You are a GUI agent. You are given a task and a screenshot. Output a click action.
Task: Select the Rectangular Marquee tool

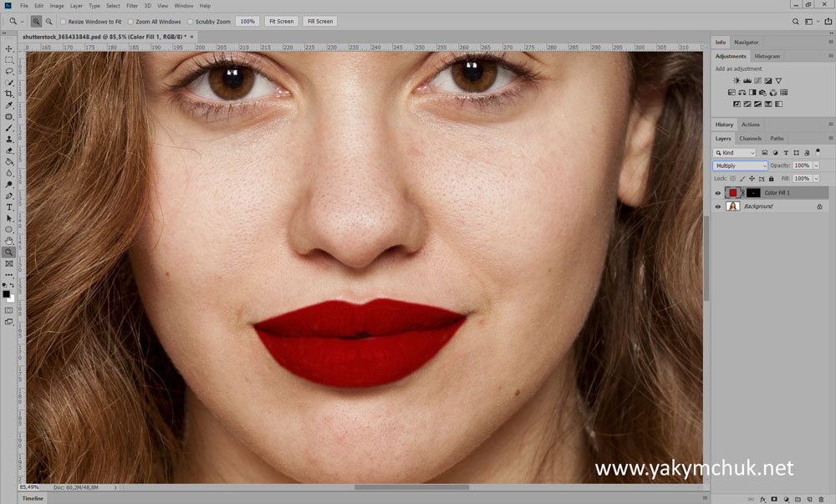(9, 59)
